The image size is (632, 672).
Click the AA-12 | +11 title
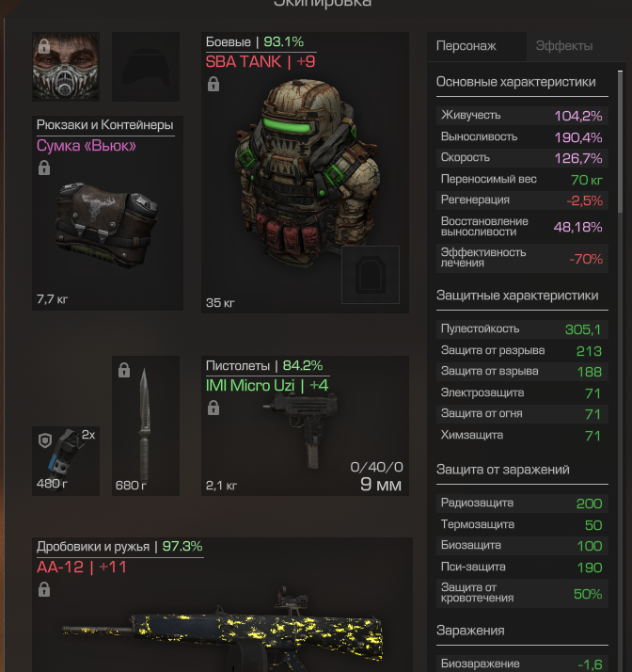pyautogui.click(x=82, y=567)
